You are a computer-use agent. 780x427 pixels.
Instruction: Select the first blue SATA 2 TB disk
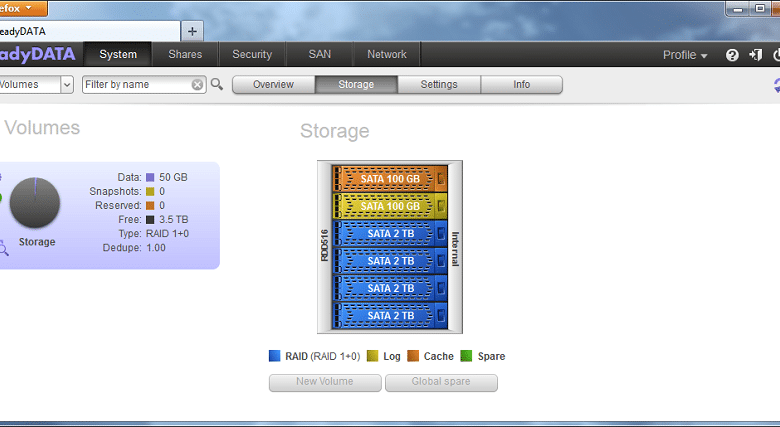[390, 233]
